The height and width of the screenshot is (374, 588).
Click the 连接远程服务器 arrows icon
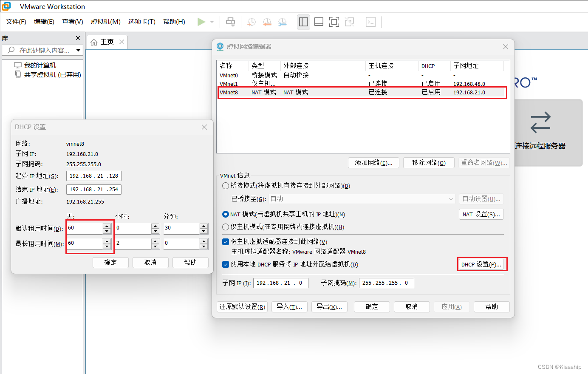coord(540,122)
